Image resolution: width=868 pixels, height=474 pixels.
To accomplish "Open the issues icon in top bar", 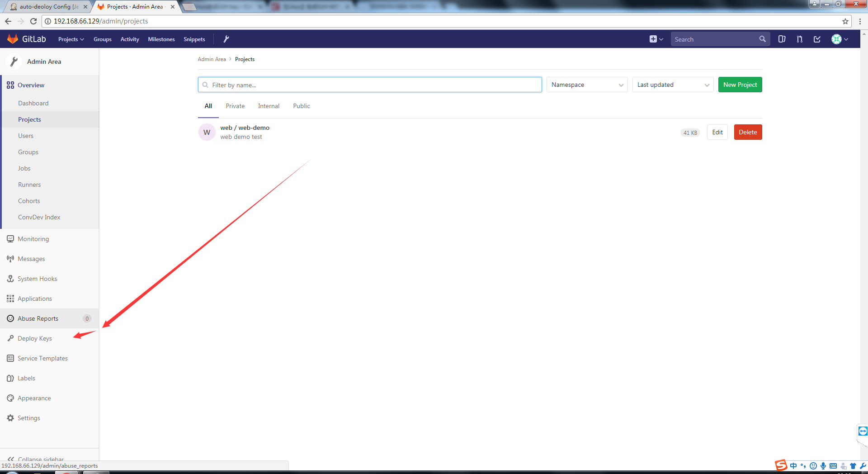I will pyautogui.click(x=782, y=39).
